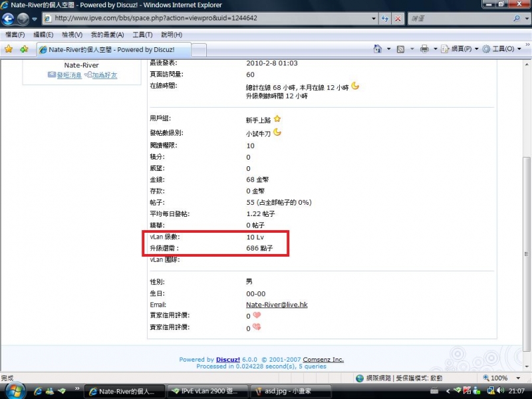Click the RSS feeds icon
Screen dimensions: 532x399
(400, 49)
